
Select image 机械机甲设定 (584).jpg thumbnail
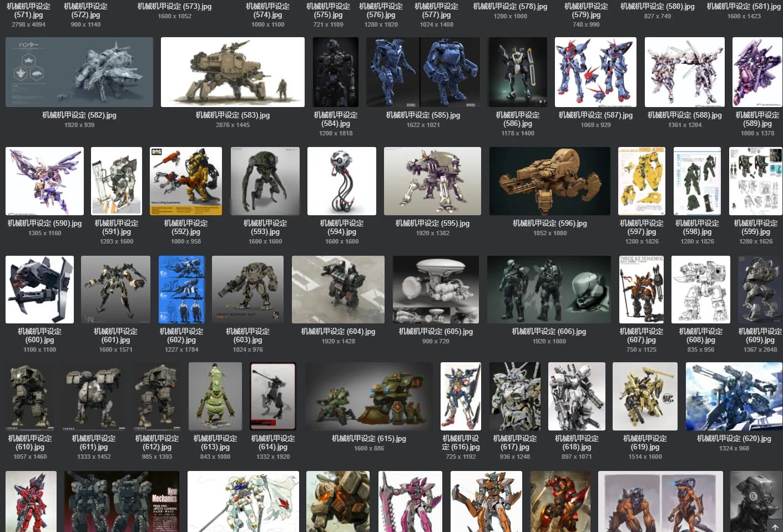(336, 72)
